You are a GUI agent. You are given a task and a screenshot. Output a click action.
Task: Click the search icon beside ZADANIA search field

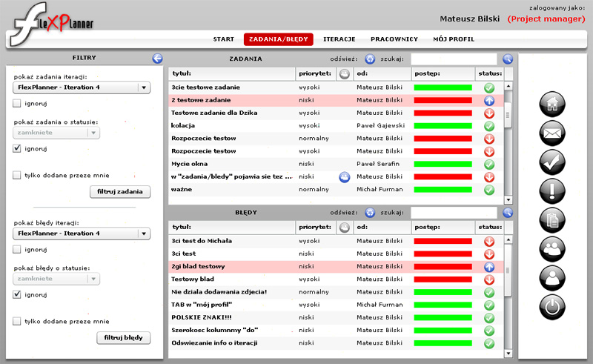point(508,59)
